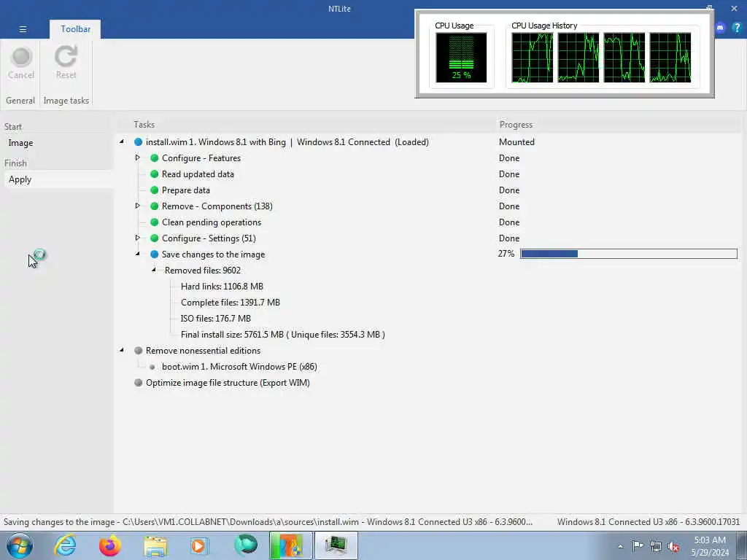
Task: Select Hard links: 1106.8 MB row
Action: 222,286
